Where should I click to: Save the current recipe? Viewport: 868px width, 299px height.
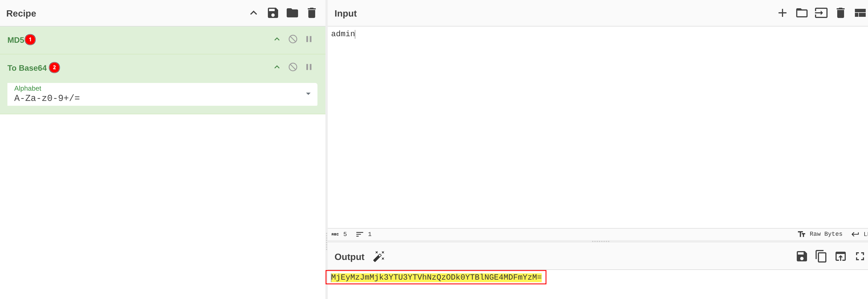point(273,13)
